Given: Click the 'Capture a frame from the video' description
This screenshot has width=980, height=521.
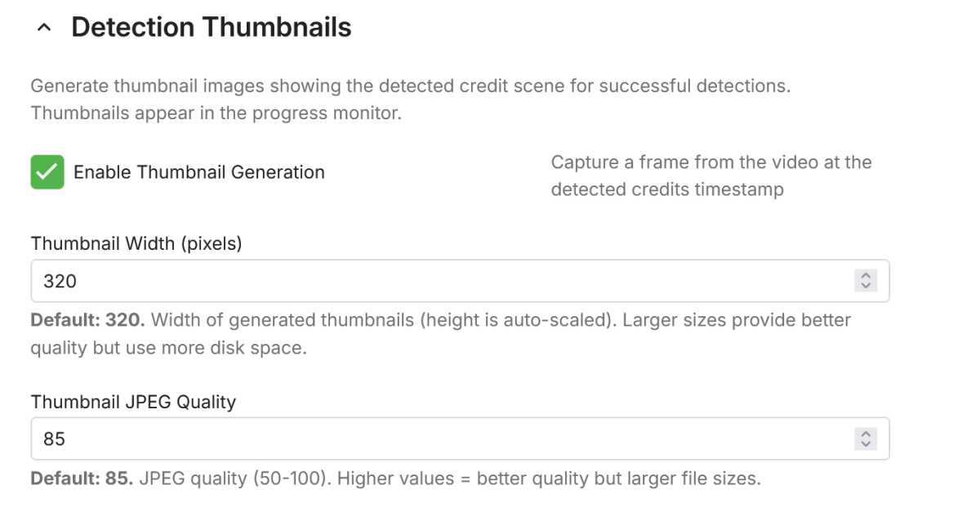Looking at the screenshot, I should 710,163.
